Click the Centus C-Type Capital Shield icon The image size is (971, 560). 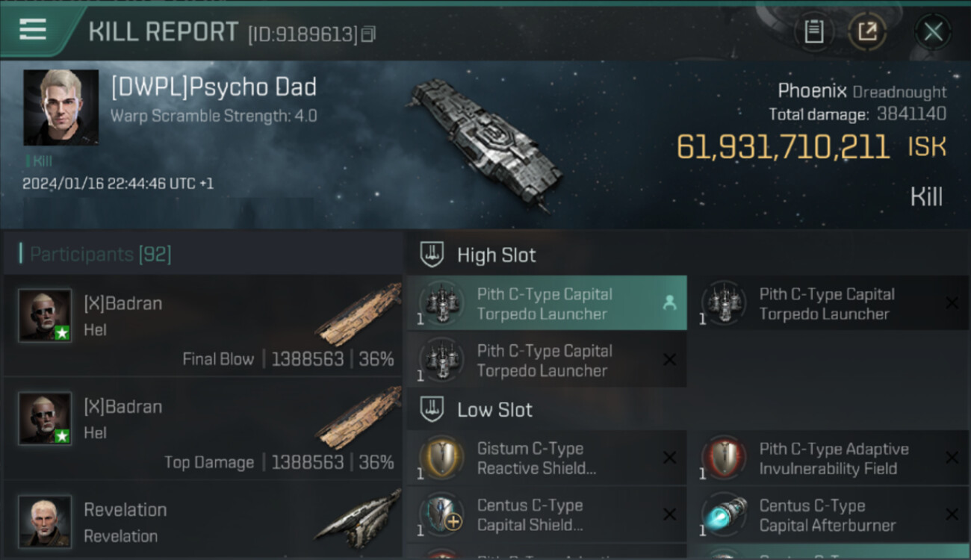(441, 514)
